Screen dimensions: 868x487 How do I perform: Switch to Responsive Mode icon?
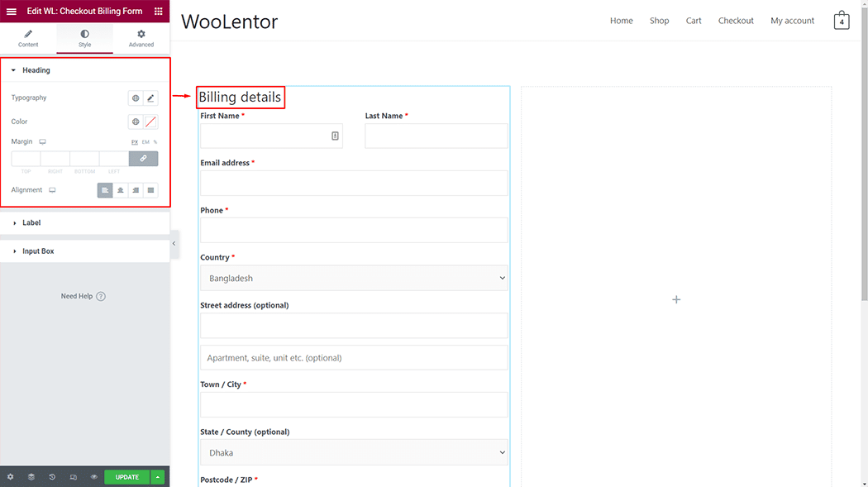pos(73,477)
